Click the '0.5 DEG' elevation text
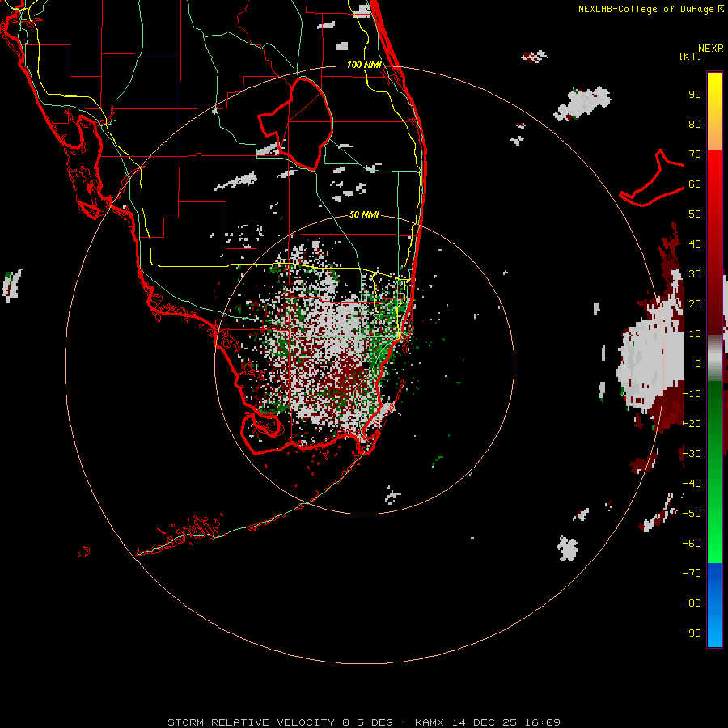 [x=367, y=722]
